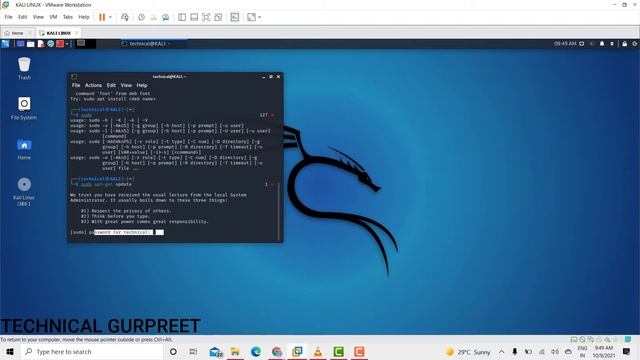
Task: Open stretch display dropdown arrow
Action: click(x=260, y=17)
